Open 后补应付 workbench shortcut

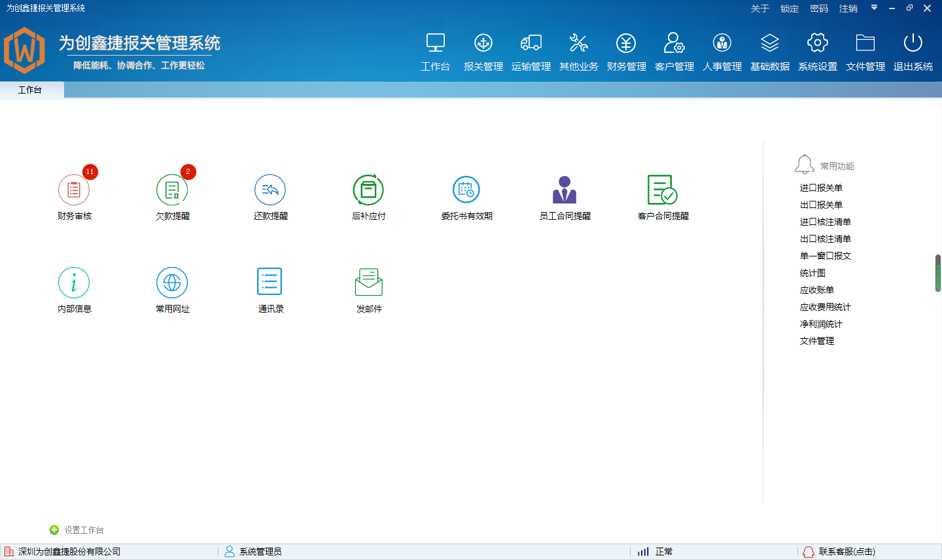[368, 190]
